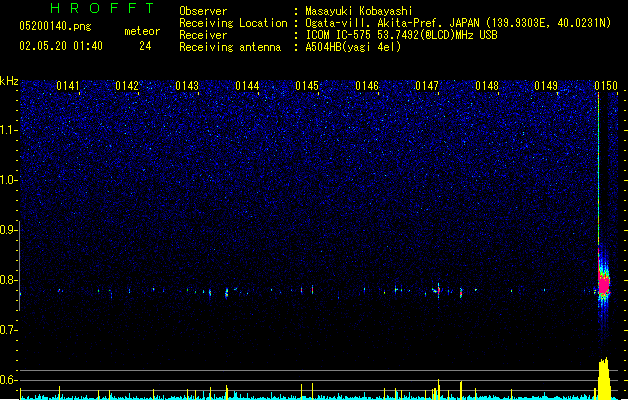
Task: Click time marker 0148
Action: (487, 86)
